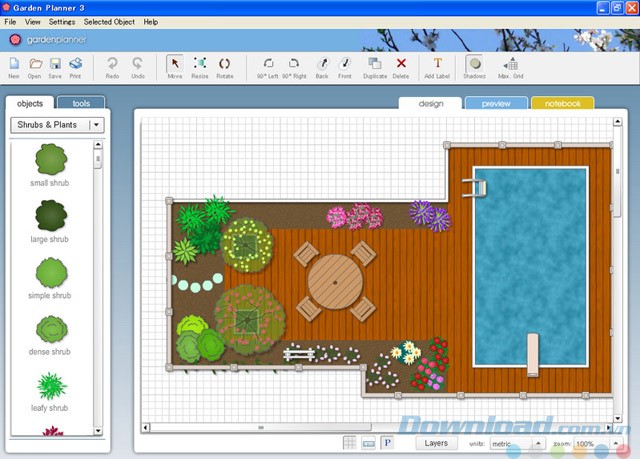Click the New document icon

click(x=14, y=67)
